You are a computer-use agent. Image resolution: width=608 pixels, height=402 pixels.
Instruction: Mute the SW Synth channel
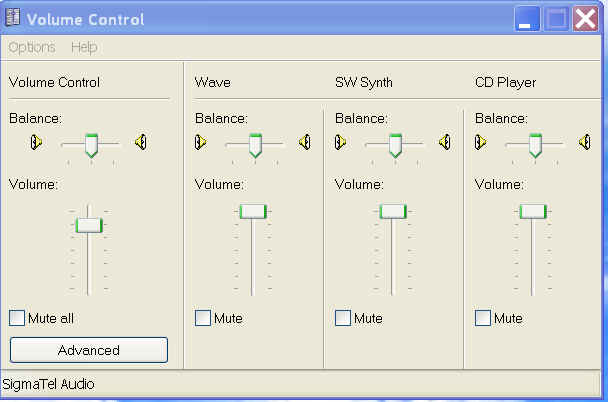(343, 318)
